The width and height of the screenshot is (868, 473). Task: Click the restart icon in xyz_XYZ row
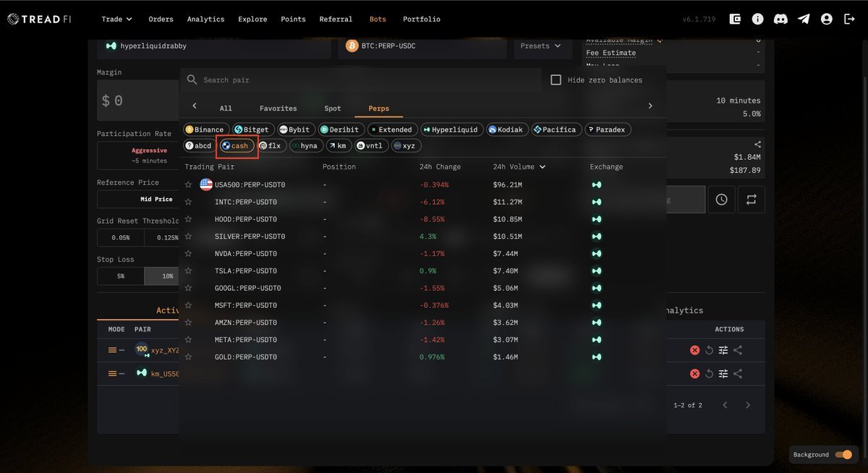[x=710, y=350]
